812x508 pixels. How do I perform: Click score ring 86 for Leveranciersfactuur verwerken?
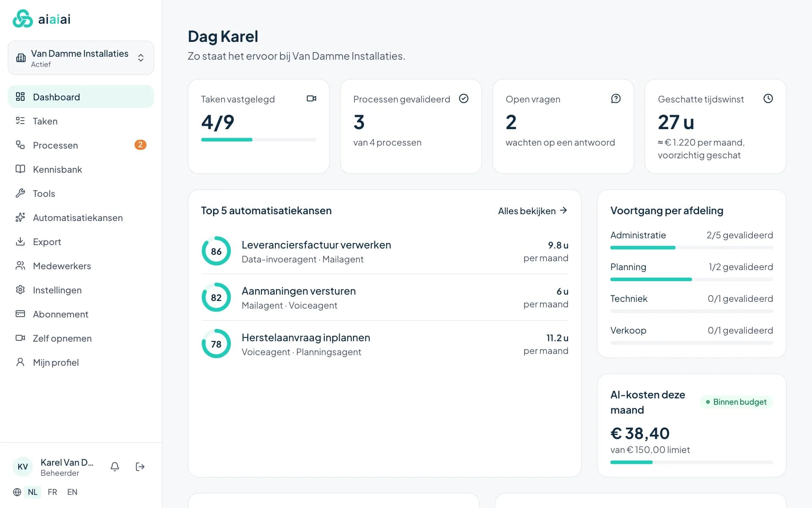click(216, 251)
